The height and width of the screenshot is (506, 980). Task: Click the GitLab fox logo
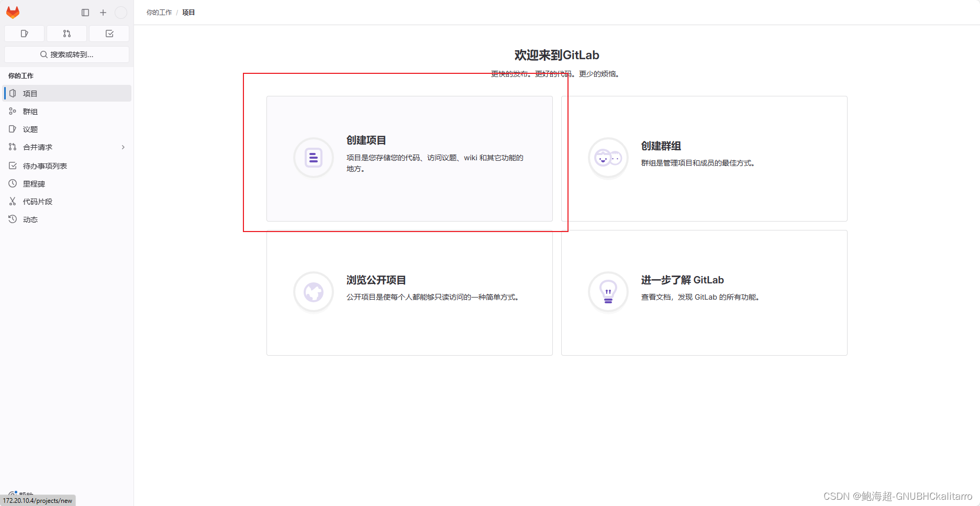(13, 12)
